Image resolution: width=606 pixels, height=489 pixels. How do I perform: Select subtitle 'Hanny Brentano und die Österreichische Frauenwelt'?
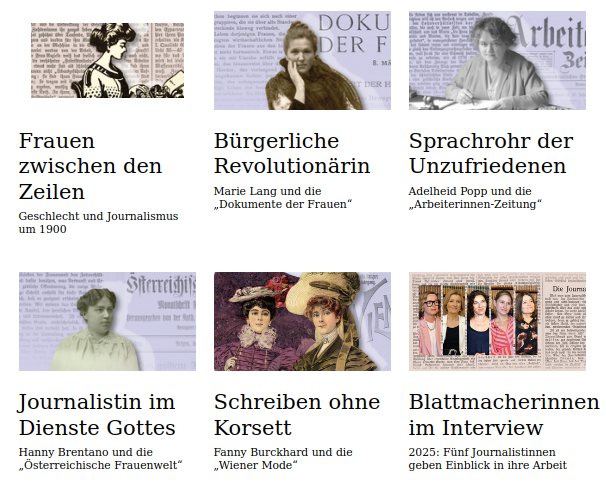(100, 458)
